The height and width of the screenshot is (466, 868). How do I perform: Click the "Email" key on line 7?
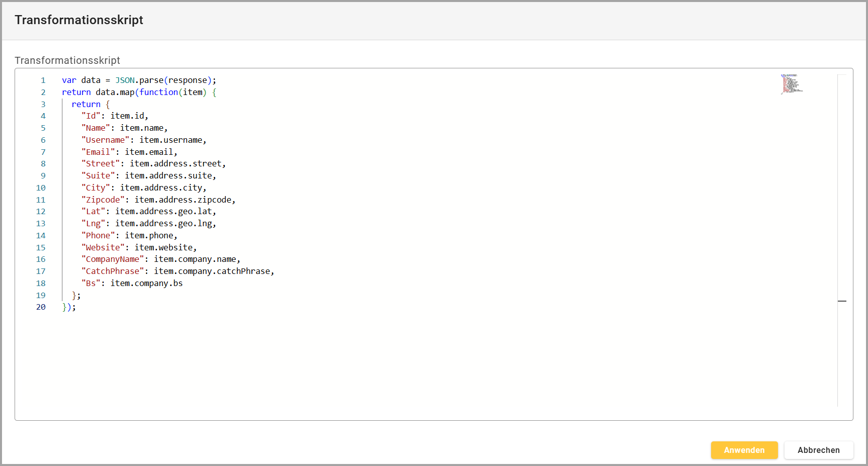click(98, 152)
